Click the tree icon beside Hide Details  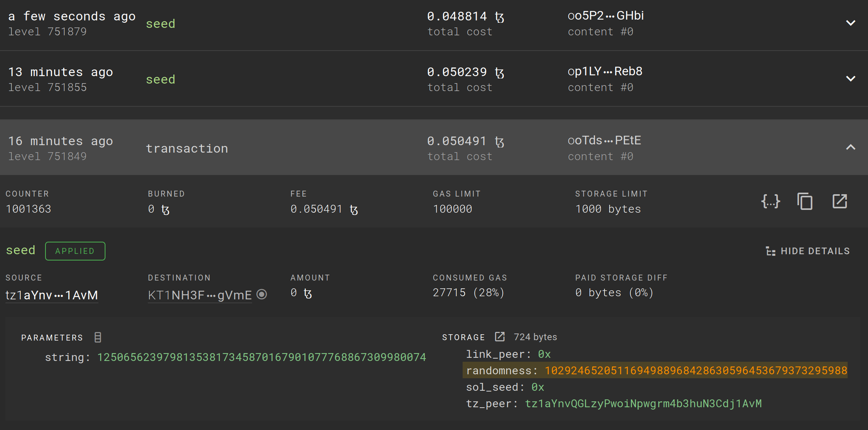click(x=770, y=251)
